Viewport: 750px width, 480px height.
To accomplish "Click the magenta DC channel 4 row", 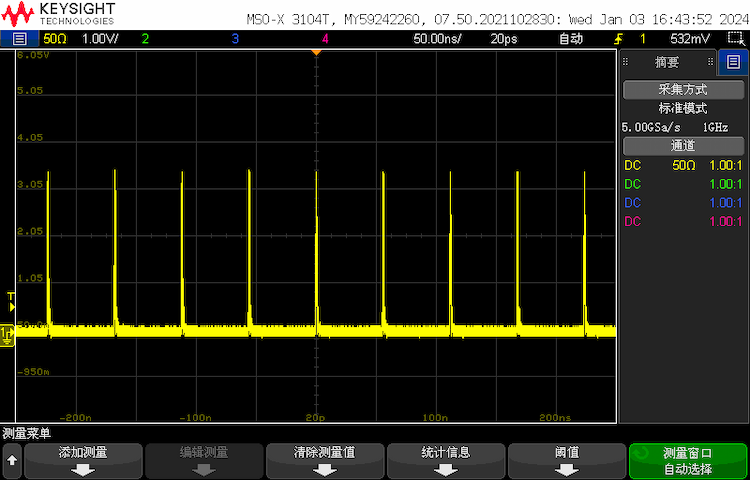I will (x=683, y=222).
